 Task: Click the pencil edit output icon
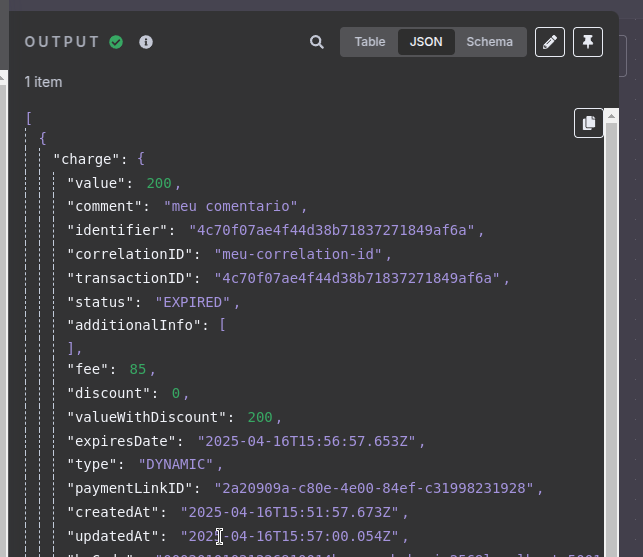(x=549, y=42)
